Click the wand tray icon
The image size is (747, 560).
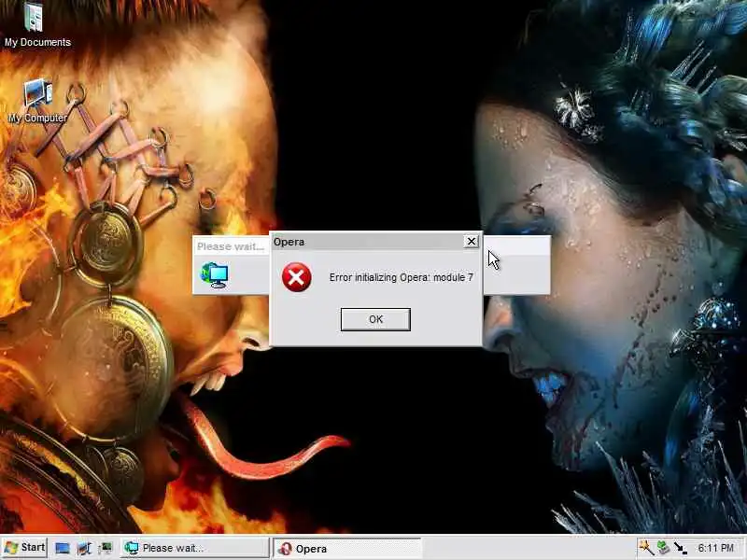point(646,548)
